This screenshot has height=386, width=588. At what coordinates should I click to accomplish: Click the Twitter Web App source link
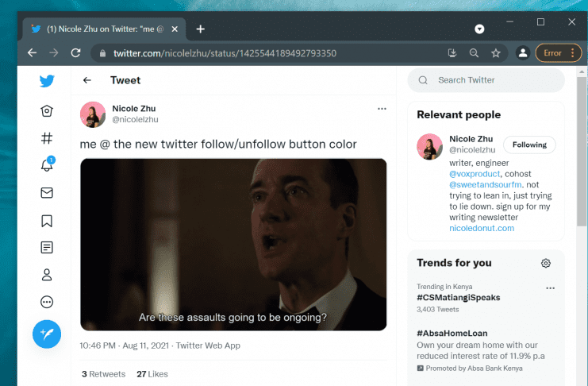point(208,345)
